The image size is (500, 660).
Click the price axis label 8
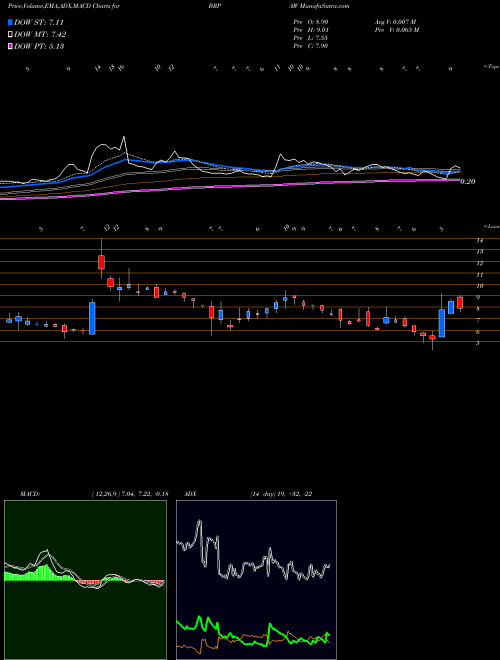click(x=478, y=309)
